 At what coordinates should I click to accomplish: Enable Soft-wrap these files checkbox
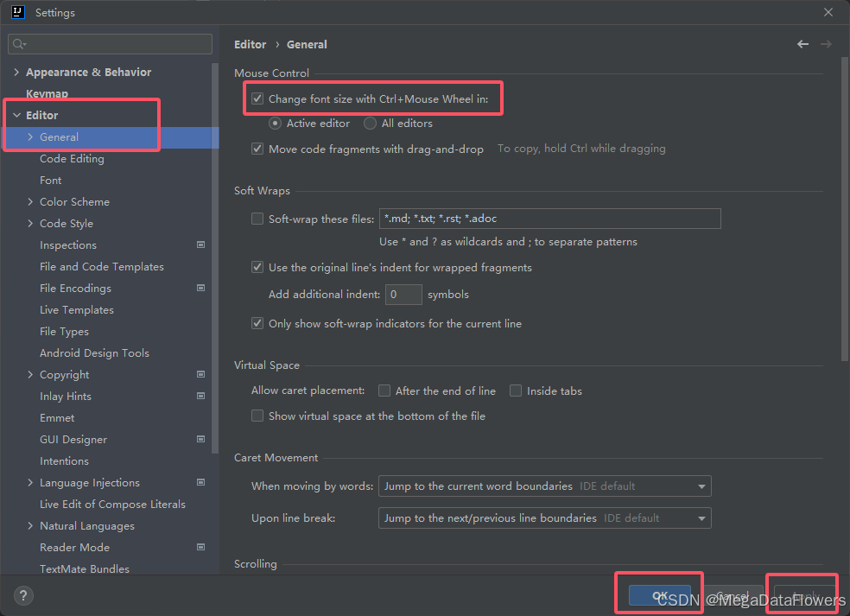click(x=257, y=219)
